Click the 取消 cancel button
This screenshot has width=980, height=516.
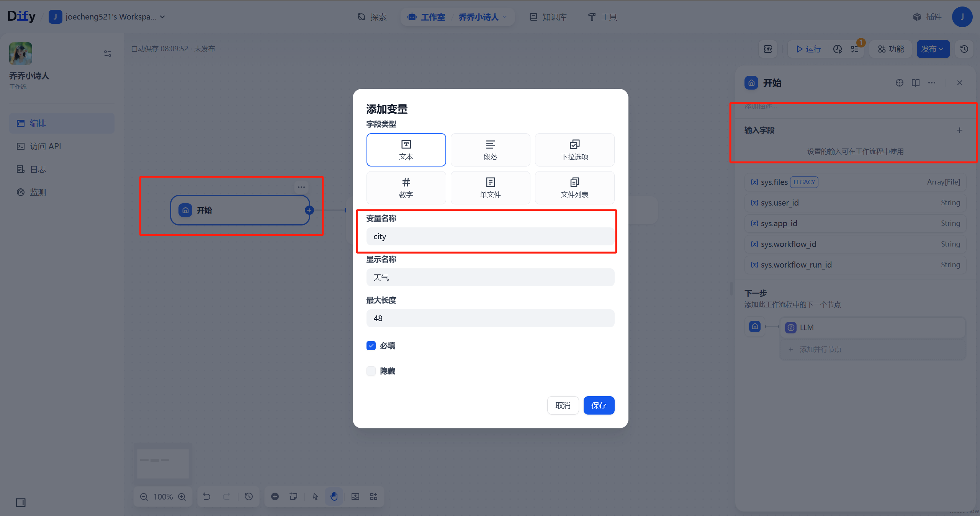coord(563,405)
